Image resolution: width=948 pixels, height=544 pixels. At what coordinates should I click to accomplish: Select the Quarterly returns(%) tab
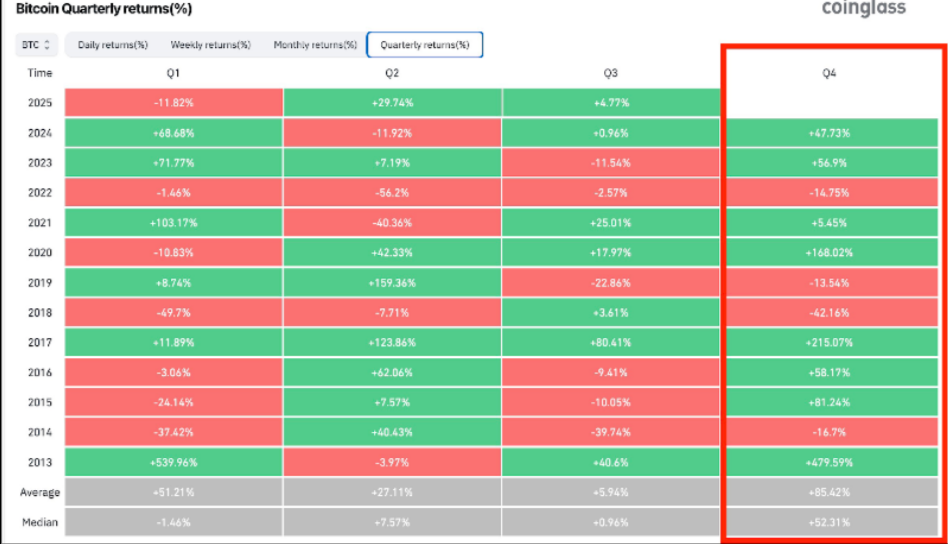[x=425, y=45]
